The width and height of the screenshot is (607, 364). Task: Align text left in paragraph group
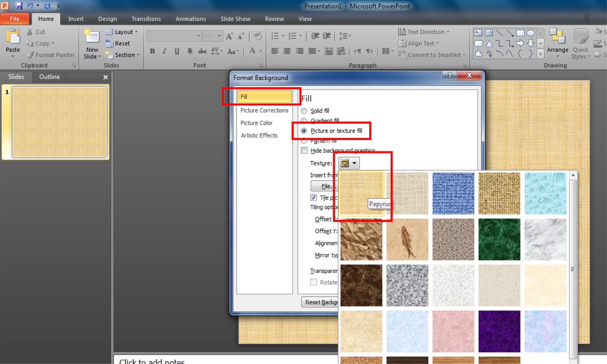pos(275,51)
